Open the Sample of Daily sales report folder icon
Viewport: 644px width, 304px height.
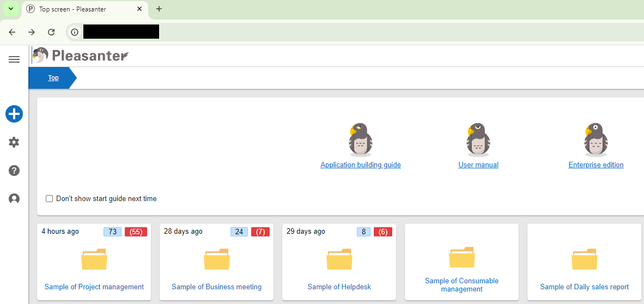[585, 259]
